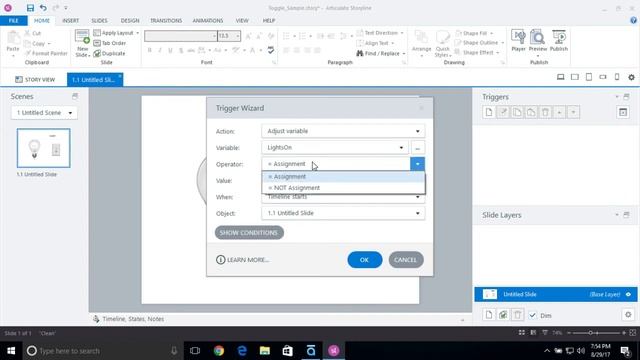The width and height of the screenshot is (640, 360).
Task: Click the Save icon in the quick access toolbar
Action: point(30,8)
